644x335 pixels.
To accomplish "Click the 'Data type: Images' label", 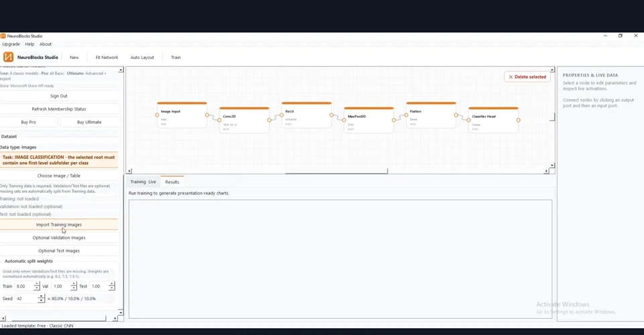I will click(x=18, y=147).
